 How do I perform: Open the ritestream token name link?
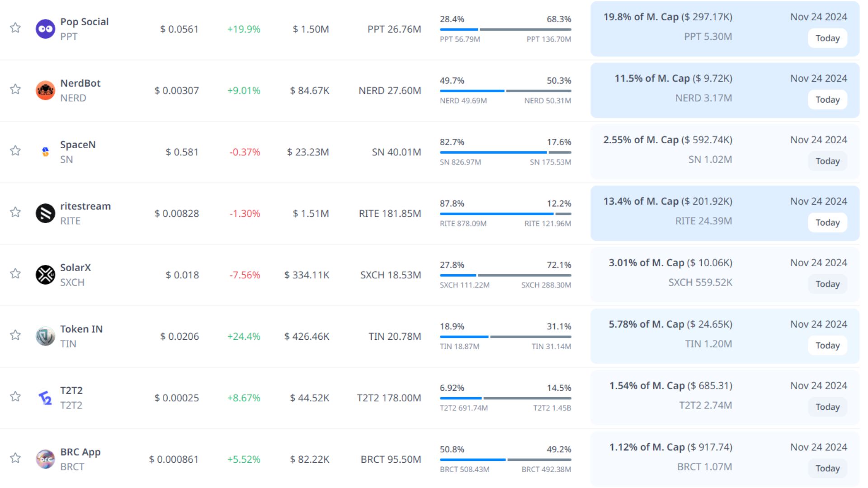coord(85,206)
